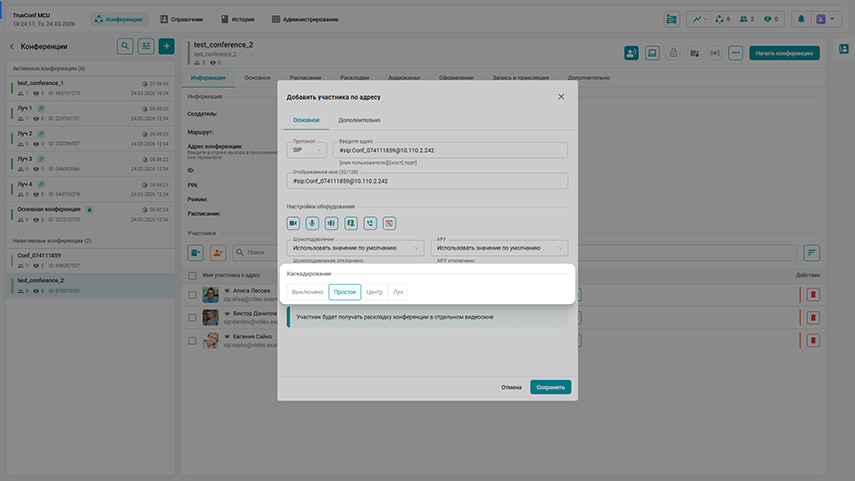
Task: Toggle the microphone icon in equipment settings
Action: pos(313,223)
